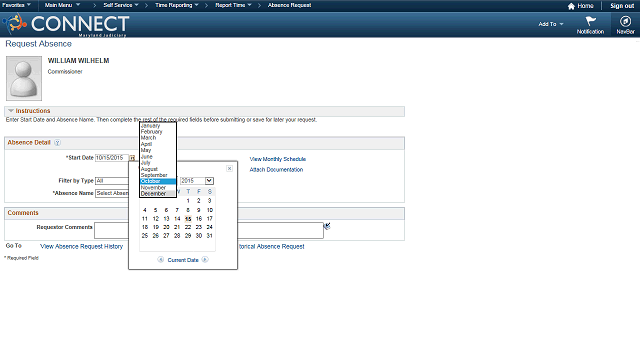Click Current Date link in calendar
Image resolution: width=640 pixels, height=360 pixels.
tap(183, 260)
